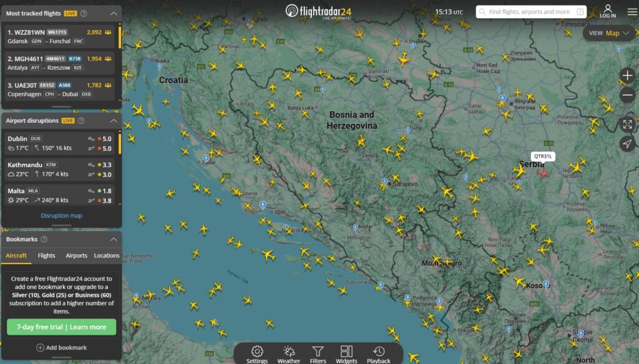Collapse the Most tracked flights panel
Image resolution: width=639 pixels, height=364 pixels.
(x=114, y=13)
